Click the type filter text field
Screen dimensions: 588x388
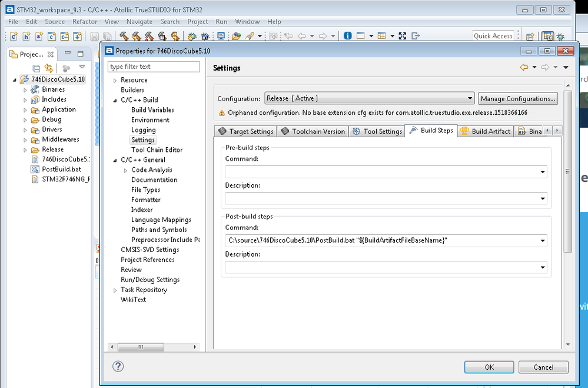tap(154, 67)
